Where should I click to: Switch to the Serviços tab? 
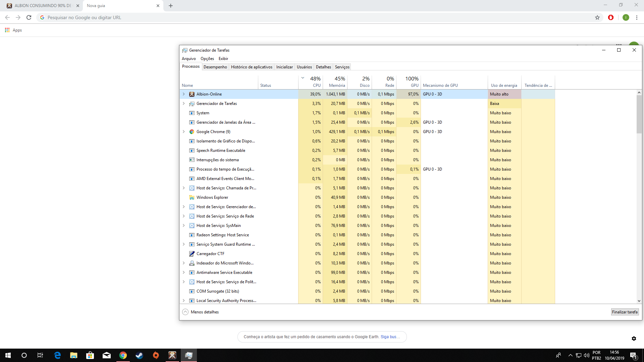pyautogui.click(x=342, y=67)
